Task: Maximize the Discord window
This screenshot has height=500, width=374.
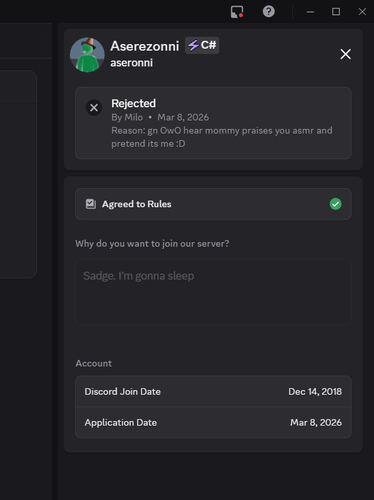Action: click(x=336, y=12)
